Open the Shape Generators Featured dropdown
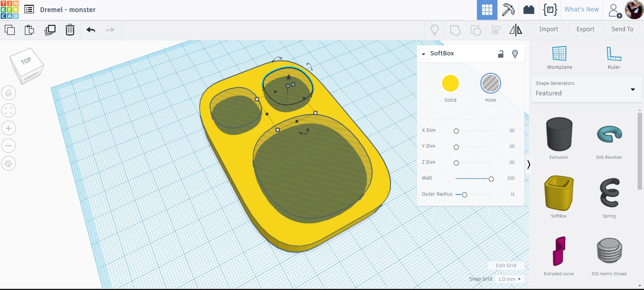Screen dimensions: 644x290 tap(587, 89)
